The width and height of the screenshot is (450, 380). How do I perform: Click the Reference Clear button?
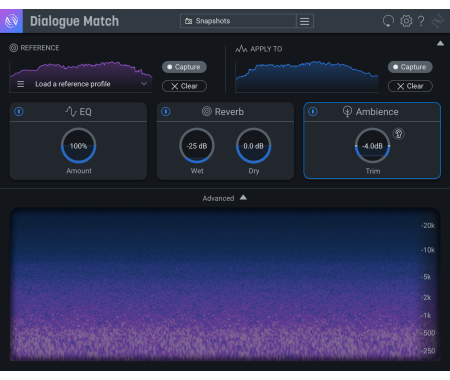point(184,86)
